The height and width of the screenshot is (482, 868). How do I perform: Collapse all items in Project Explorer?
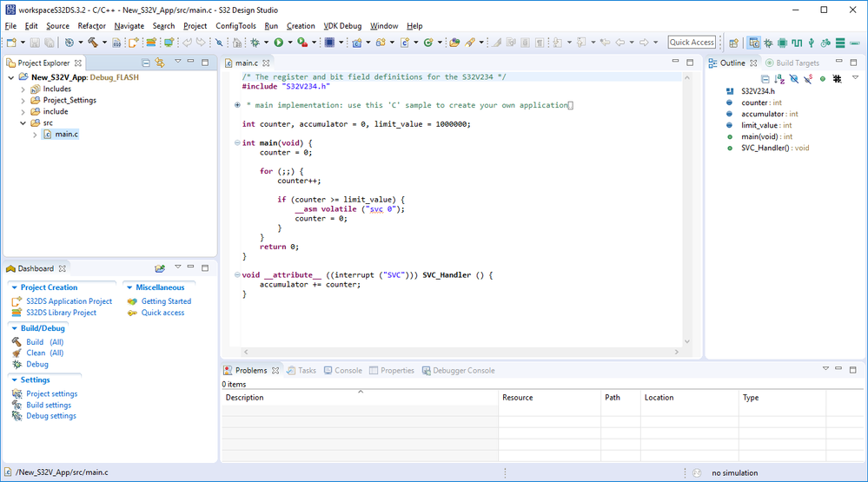pos(146,63)
